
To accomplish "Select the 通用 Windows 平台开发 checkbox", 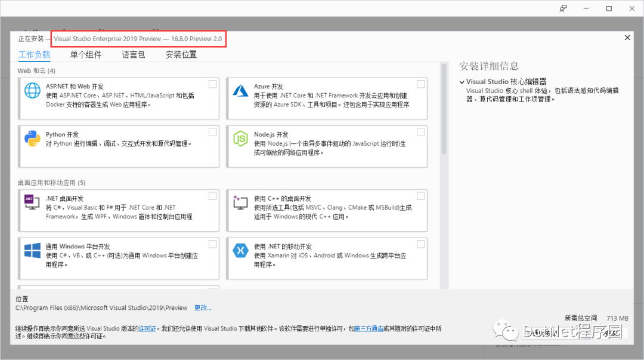I will (213, 244).
